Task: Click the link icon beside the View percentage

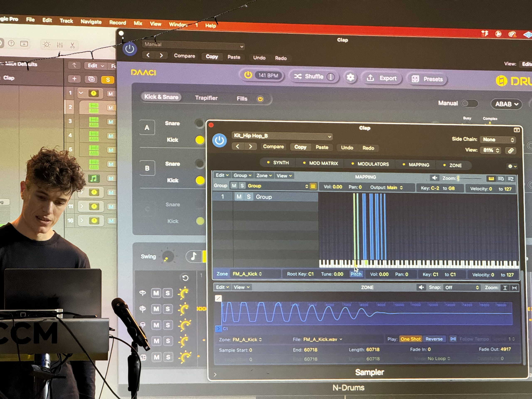Action: pos(511,150)
